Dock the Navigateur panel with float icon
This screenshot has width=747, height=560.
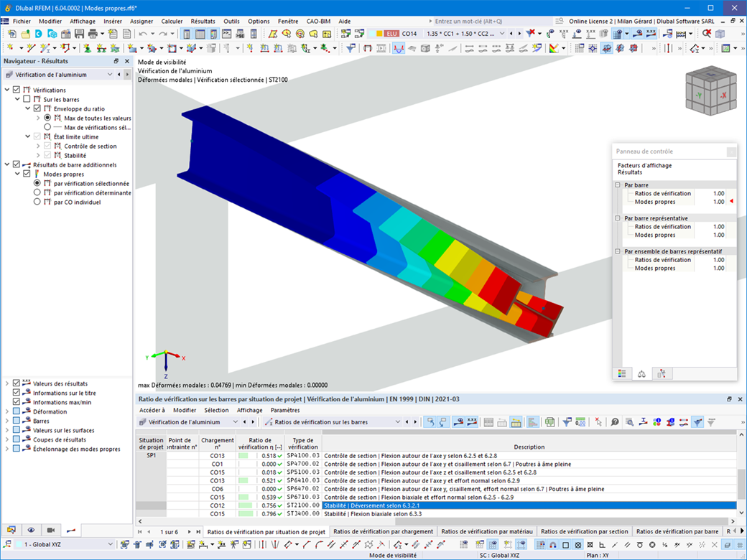[x=116, y=61]
